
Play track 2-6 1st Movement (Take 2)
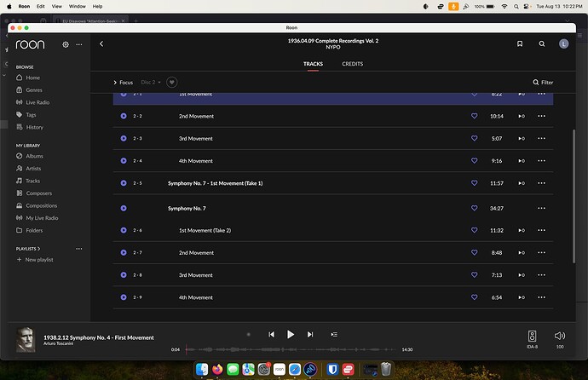tap(124, 231)
